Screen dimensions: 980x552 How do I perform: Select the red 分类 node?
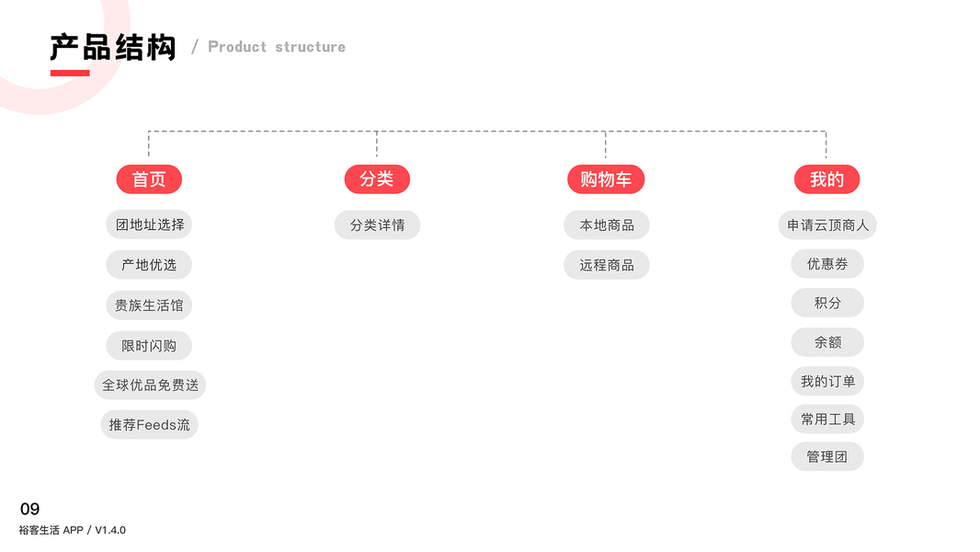pyautogui.click(x=377, y=179)
